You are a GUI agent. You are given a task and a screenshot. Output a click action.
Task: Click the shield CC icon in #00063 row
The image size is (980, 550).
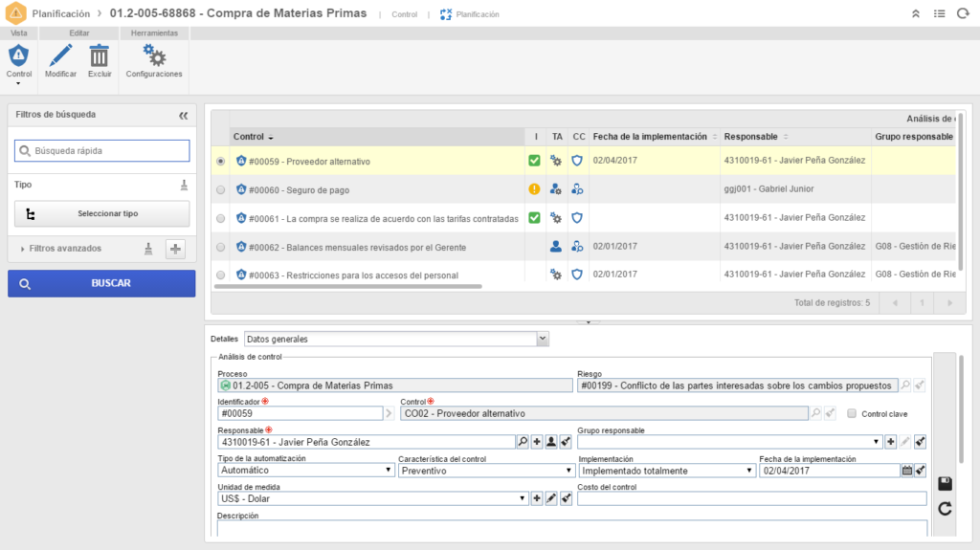[577, 275]
